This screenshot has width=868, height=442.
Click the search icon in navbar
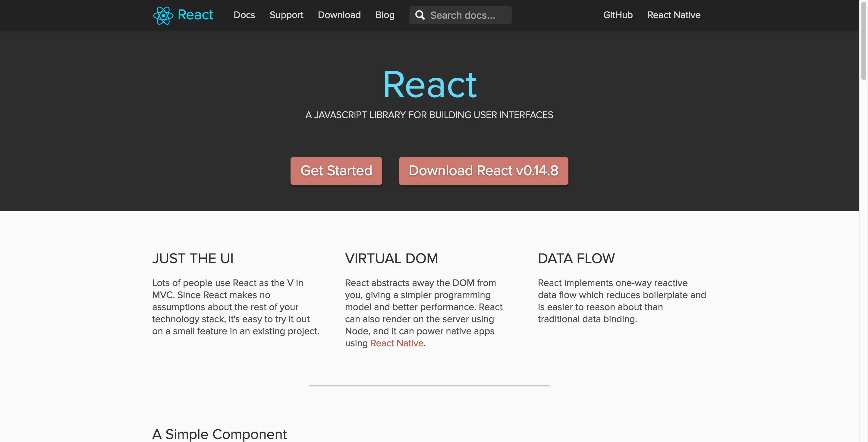tap(420, 15)
